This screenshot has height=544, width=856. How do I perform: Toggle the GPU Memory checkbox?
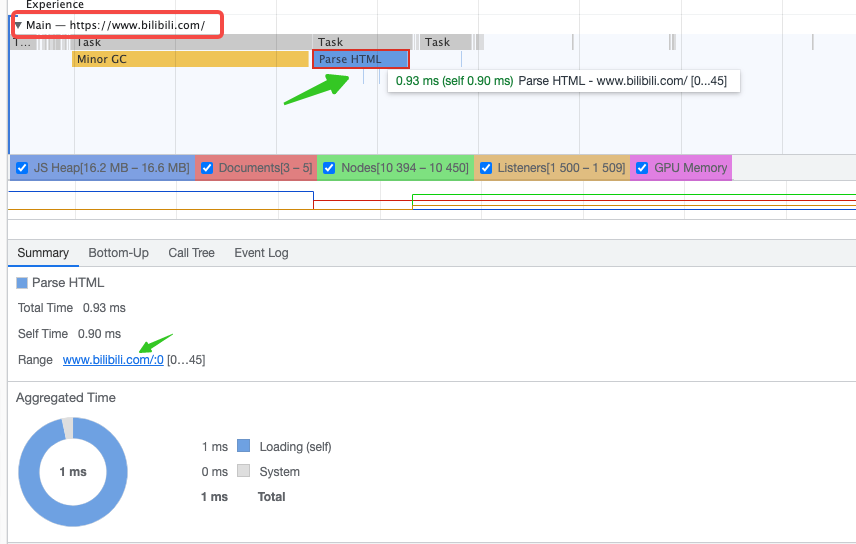[x=642, y=168]
